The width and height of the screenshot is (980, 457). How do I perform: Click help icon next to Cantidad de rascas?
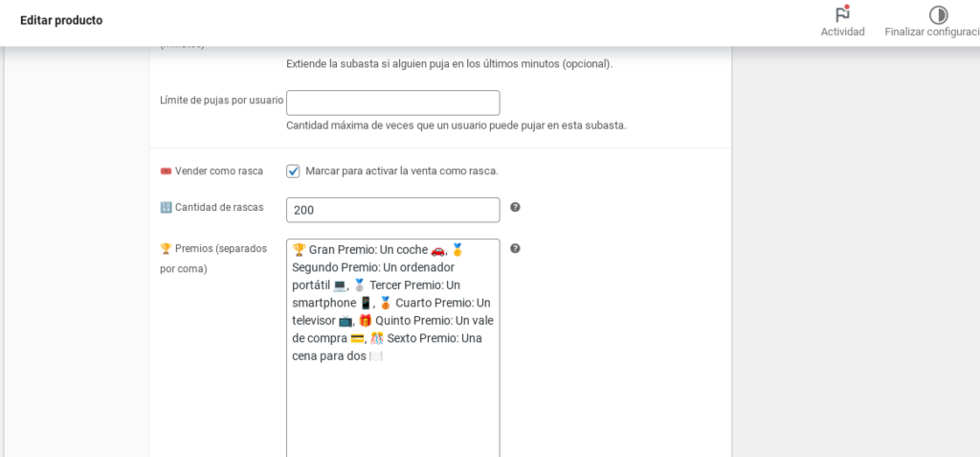click(515, 207)
